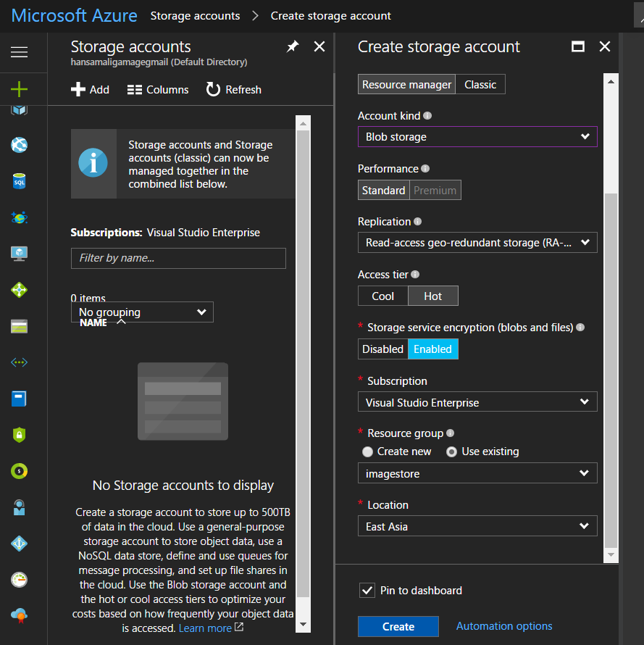Go to Storage accounts breadcrumb

pos(195,16)
